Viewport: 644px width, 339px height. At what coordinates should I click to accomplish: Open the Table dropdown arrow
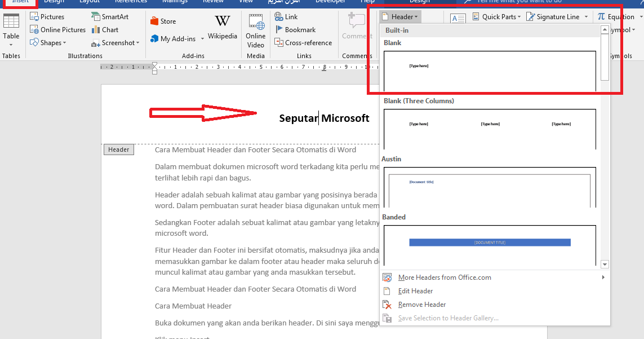tap(11, 45)
